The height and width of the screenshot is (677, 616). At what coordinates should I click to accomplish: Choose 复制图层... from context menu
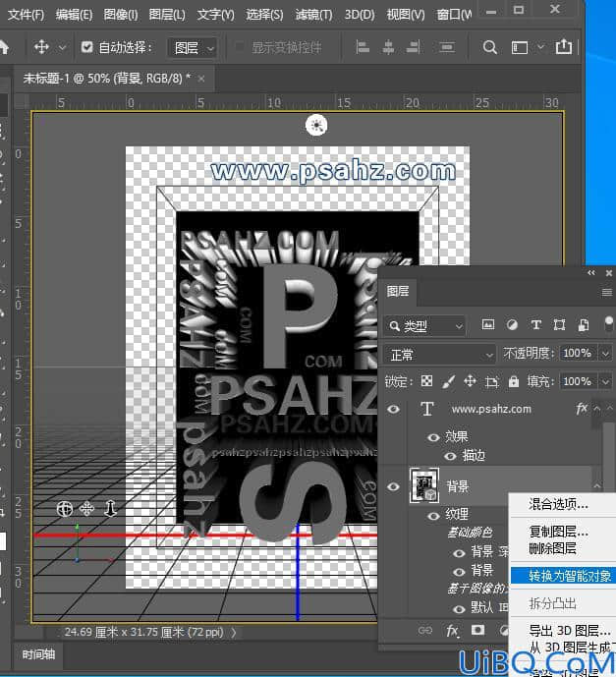click(558, 532)
